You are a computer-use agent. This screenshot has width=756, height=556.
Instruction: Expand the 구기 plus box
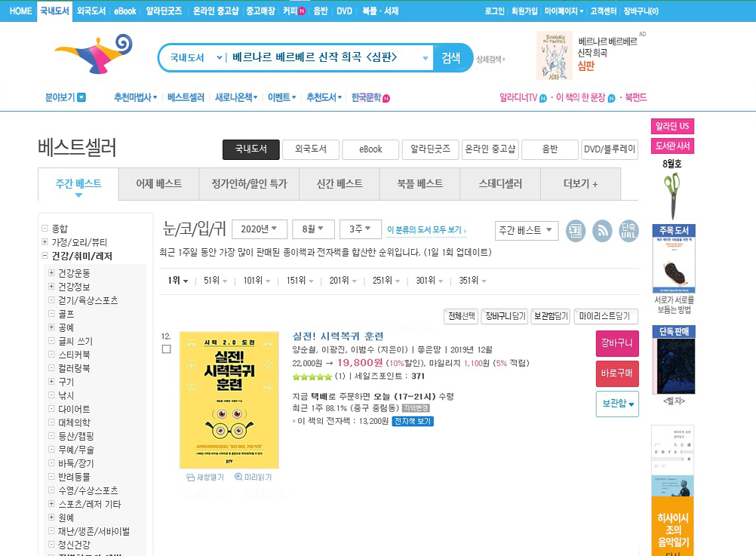click(x=51, y=382)
